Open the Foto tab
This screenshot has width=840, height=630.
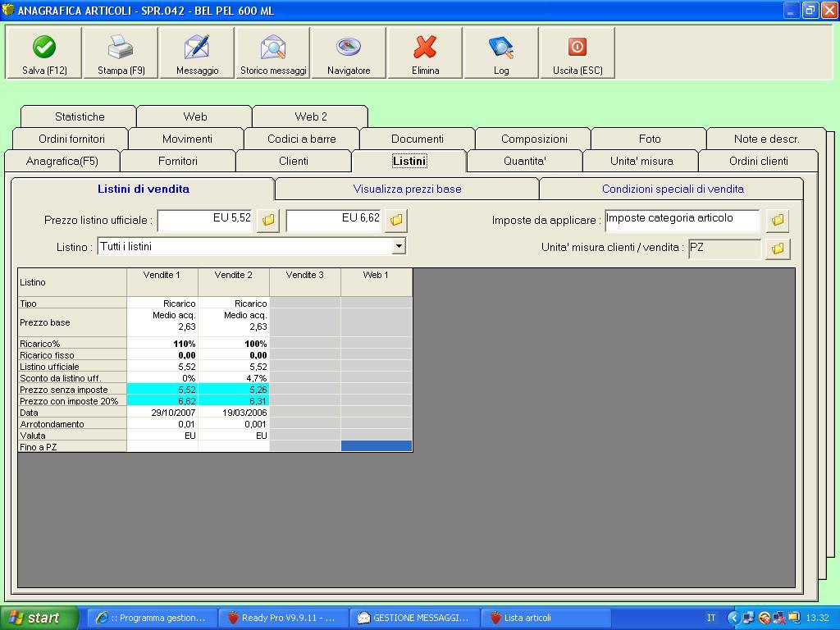650,139
